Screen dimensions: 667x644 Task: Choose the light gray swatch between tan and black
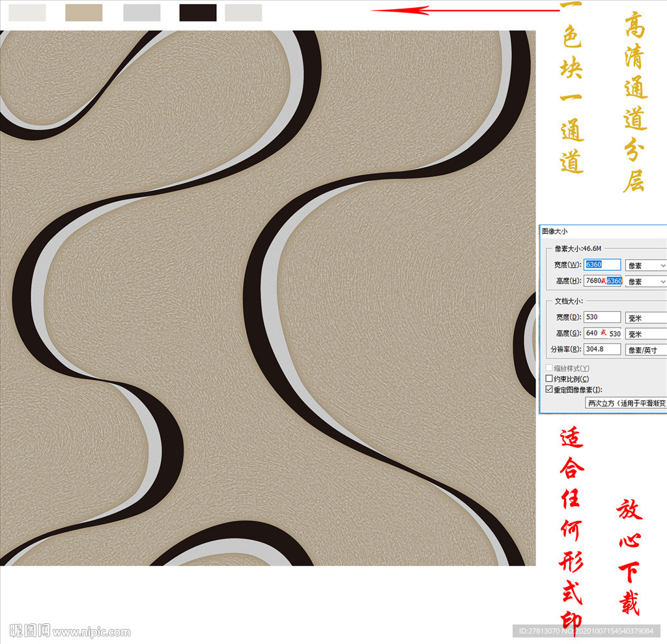(142, 13)
